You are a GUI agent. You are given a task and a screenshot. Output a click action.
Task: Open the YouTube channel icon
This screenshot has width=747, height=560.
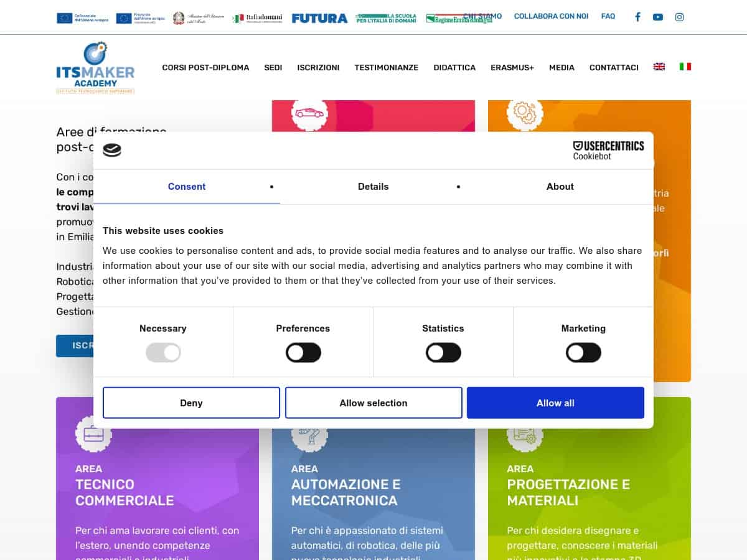(658, 17)
